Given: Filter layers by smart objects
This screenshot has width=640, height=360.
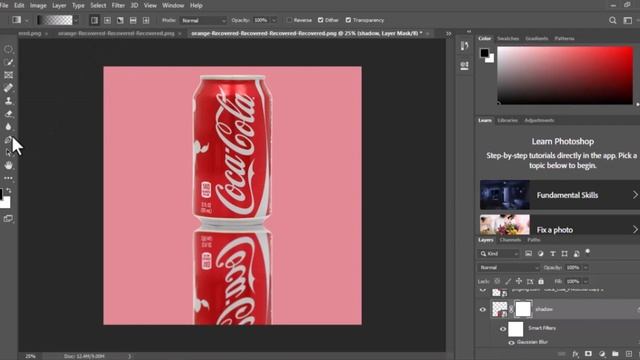Looking at the screenshot, I should 576,253.
